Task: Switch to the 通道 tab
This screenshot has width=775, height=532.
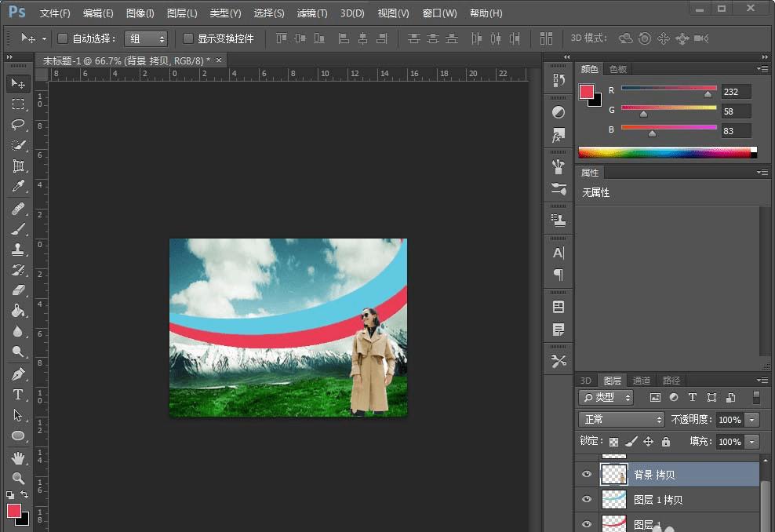Action: coord(642,381)
